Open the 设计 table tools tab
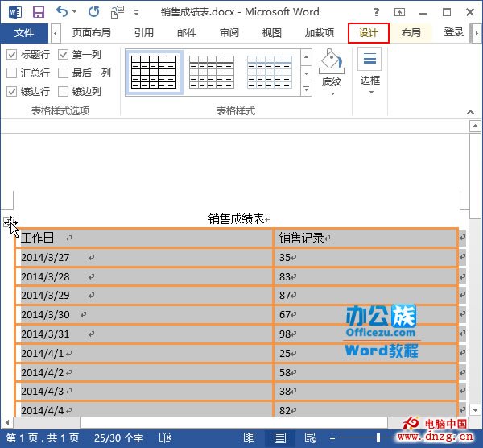The image size is (483, 448). 369,33
